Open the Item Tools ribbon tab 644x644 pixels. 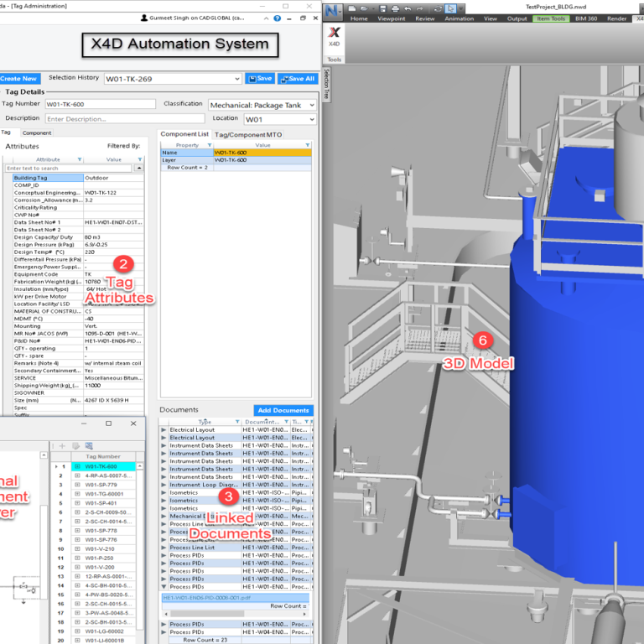[551, 18]
